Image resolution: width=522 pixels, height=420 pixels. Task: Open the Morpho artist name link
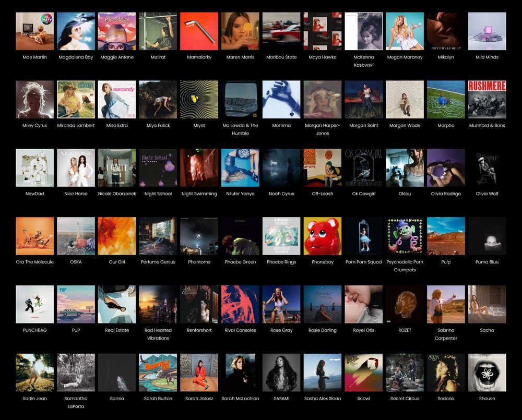click(446, 125)
